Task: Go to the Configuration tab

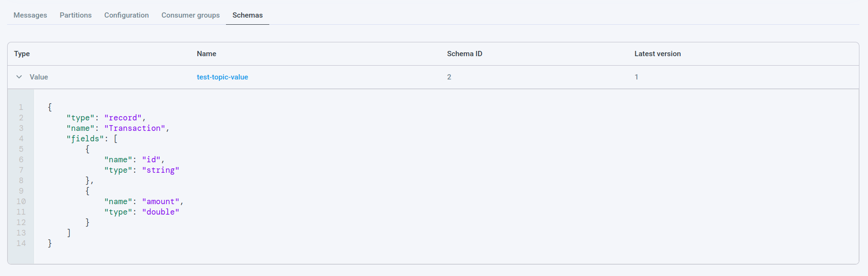Action: click(126, 15)
